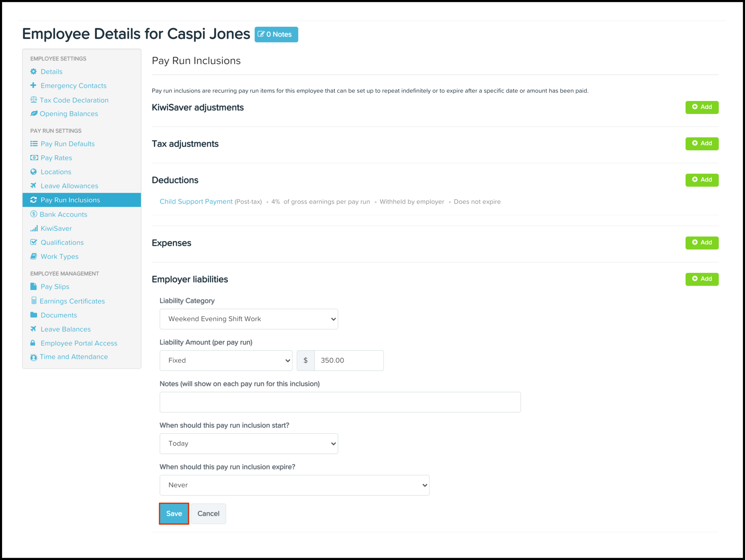Click the globe icon beside Locations
This screenshot has width=745, height=560.
(33, 172)
